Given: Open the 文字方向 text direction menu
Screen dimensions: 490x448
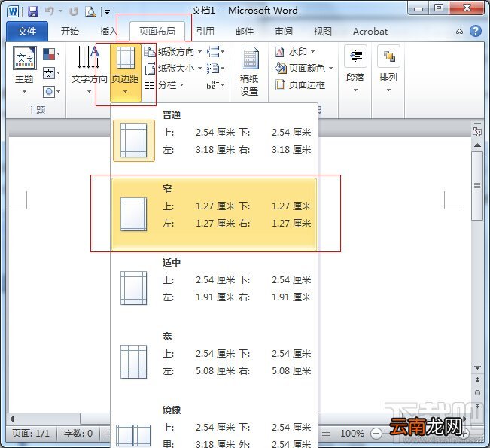Looking at the screenshot, I should (x=89, y=70).
